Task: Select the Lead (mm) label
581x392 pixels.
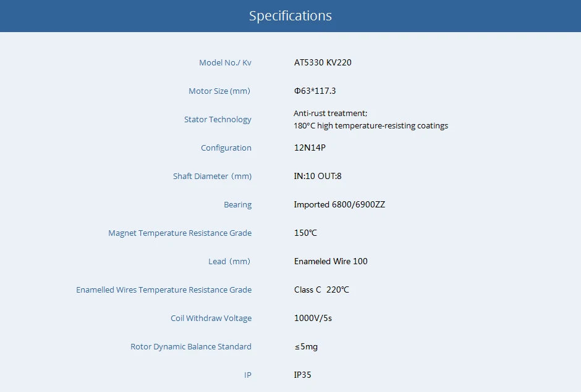Action: pyautogui.click(x=229, y=261)
